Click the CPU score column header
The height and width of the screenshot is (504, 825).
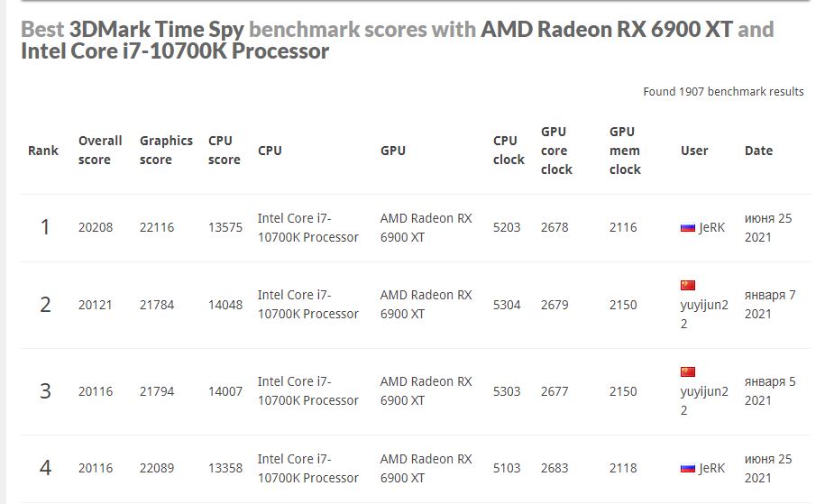[224, 151]
